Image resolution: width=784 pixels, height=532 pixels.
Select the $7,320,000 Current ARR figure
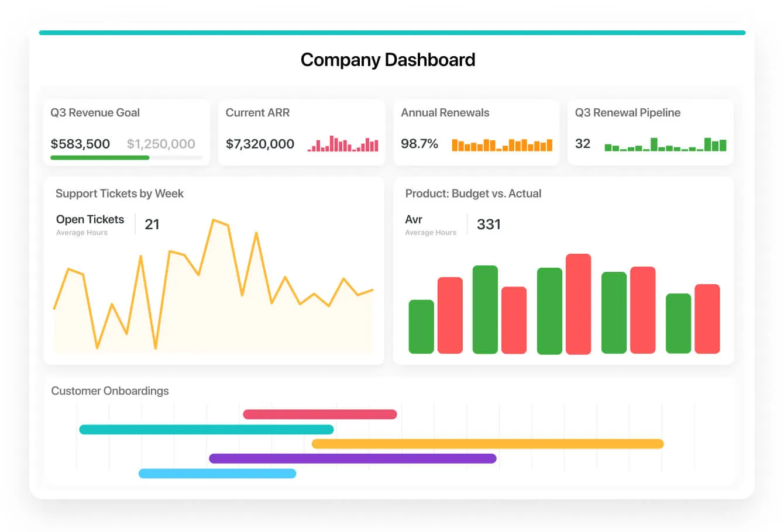260,143
